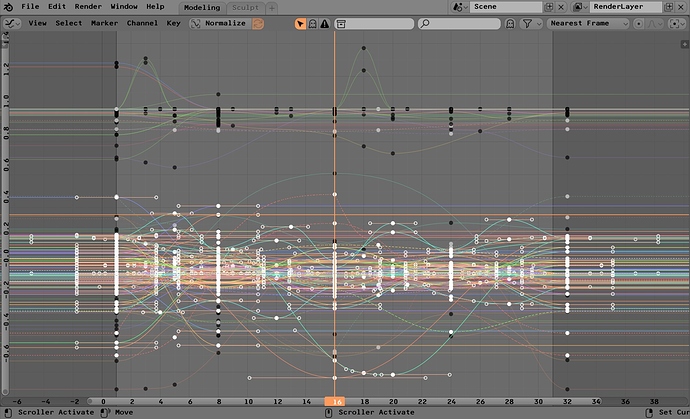690x419 pixels.
Task: Toggle proportional editing circle icon
Action: coord(639,24)
